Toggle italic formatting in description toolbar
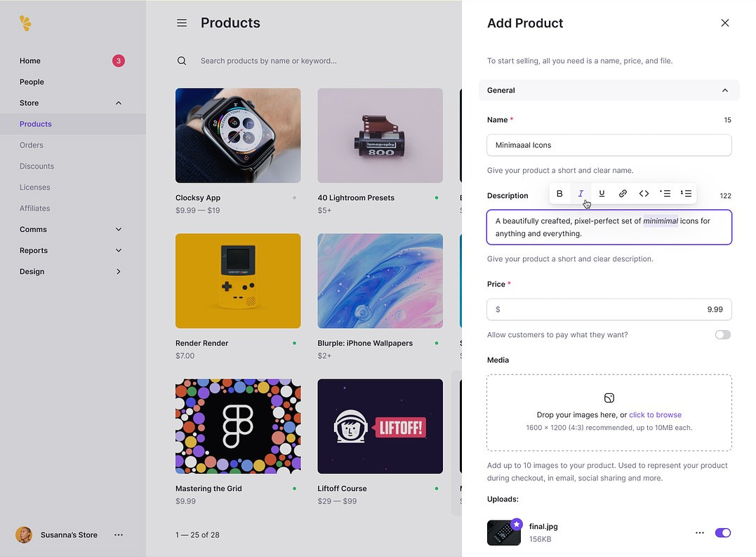The height and width of the screenshot is (557, 756). coord(581,194)
